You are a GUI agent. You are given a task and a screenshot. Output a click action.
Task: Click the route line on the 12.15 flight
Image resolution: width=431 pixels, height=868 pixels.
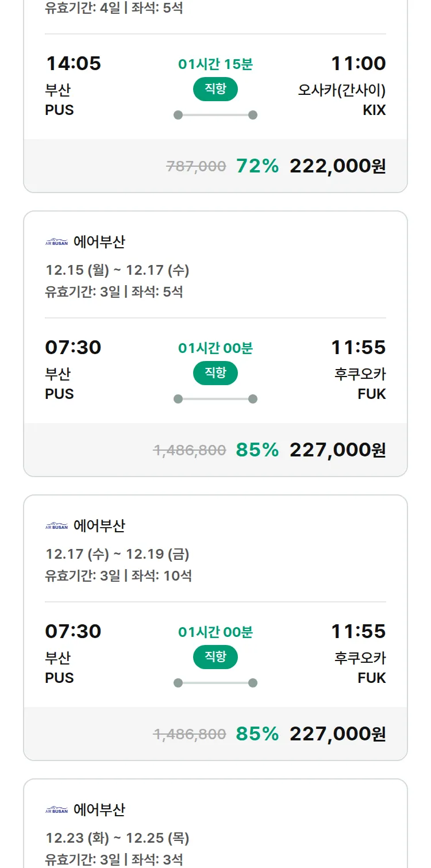[215, 399]
